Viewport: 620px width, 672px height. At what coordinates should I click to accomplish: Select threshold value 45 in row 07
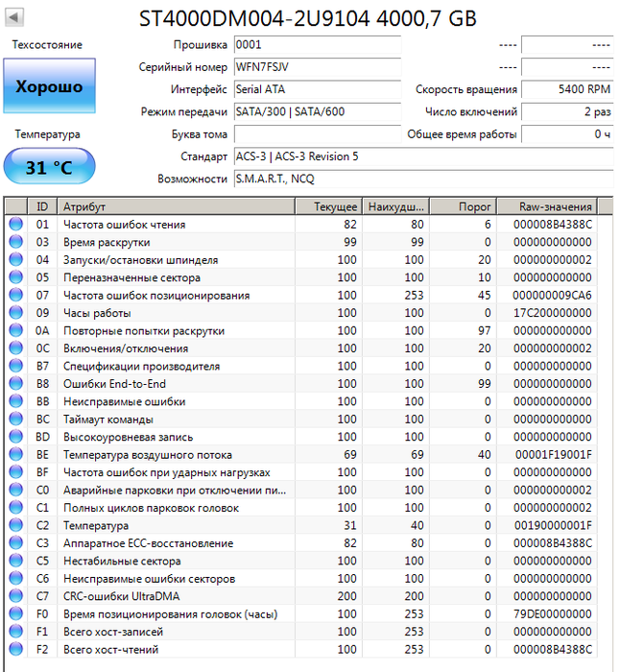click(x=485, y=295)
